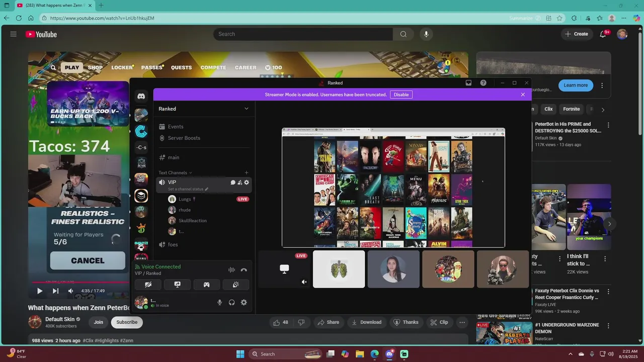The height and width of the screenshot is (362, 644).
Task: Create a Clip of the video
Action: [438, 322]
